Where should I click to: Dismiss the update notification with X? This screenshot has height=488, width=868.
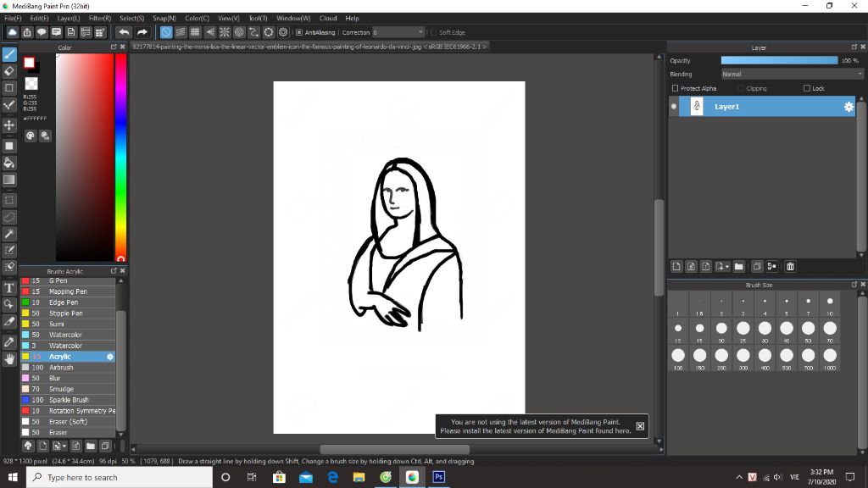(x=640, y=426)
